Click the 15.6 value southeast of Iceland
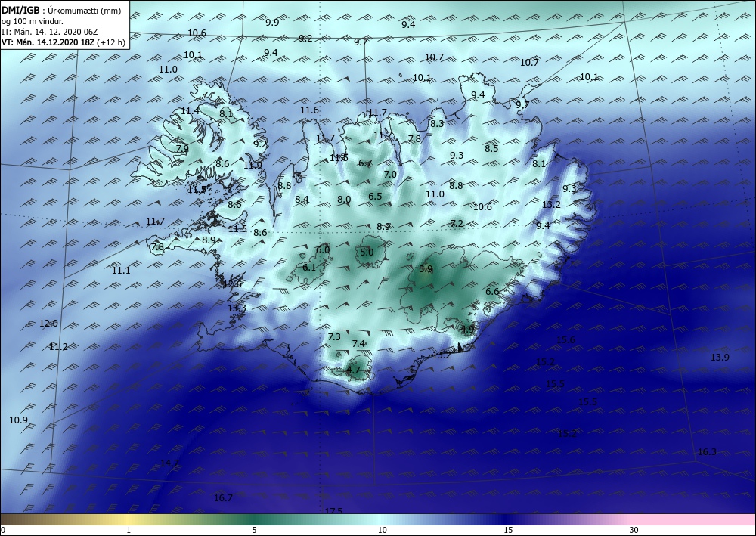756x536 pixels. click(565, 340)
